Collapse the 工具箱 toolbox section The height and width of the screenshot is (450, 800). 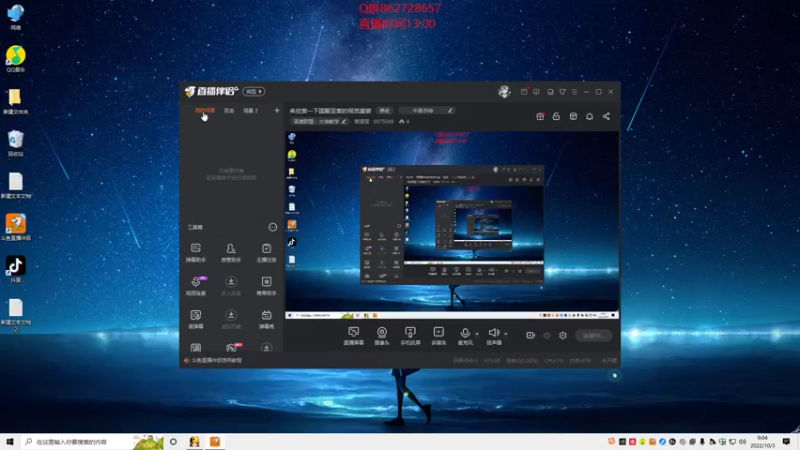(272, 227)
